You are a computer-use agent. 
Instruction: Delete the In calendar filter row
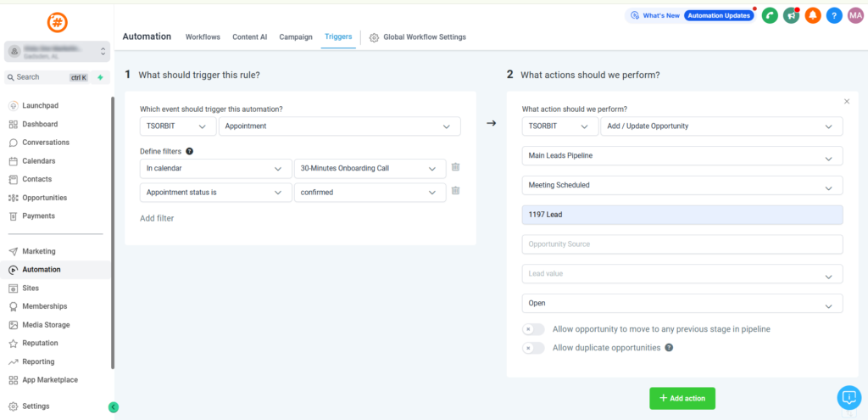point(455,168)
